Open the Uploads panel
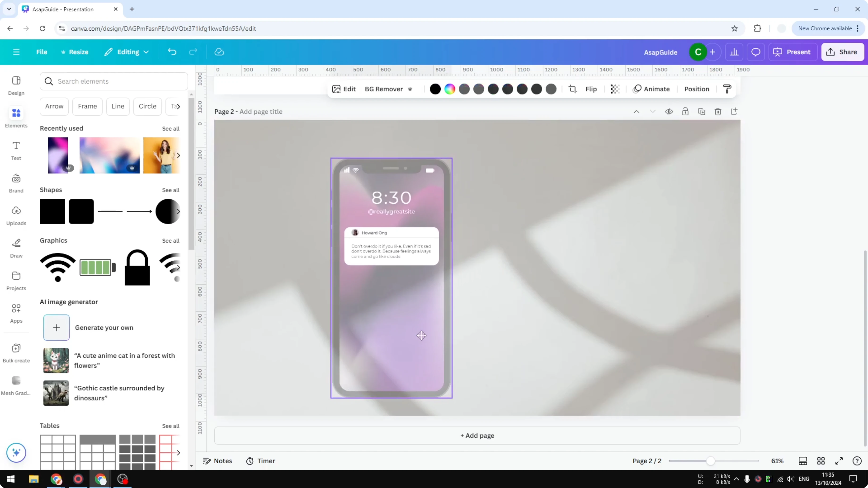 [x=16, y=215]
